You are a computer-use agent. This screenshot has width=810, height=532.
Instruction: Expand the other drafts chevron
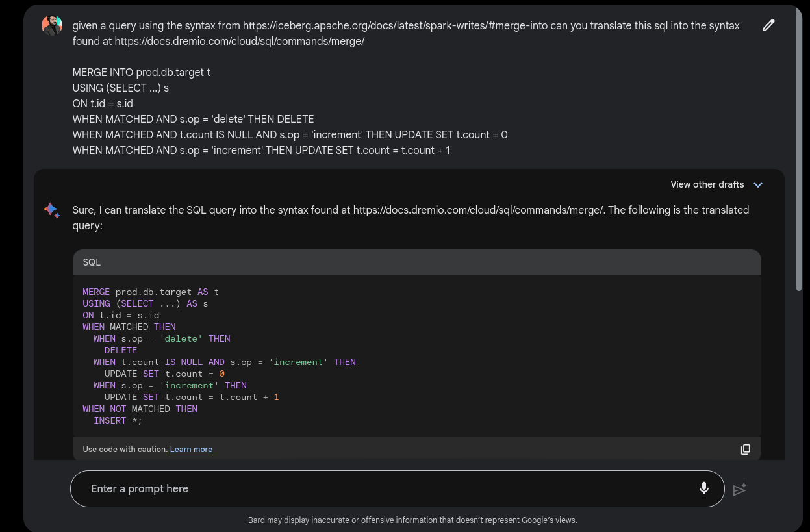[x=757, y=185]
